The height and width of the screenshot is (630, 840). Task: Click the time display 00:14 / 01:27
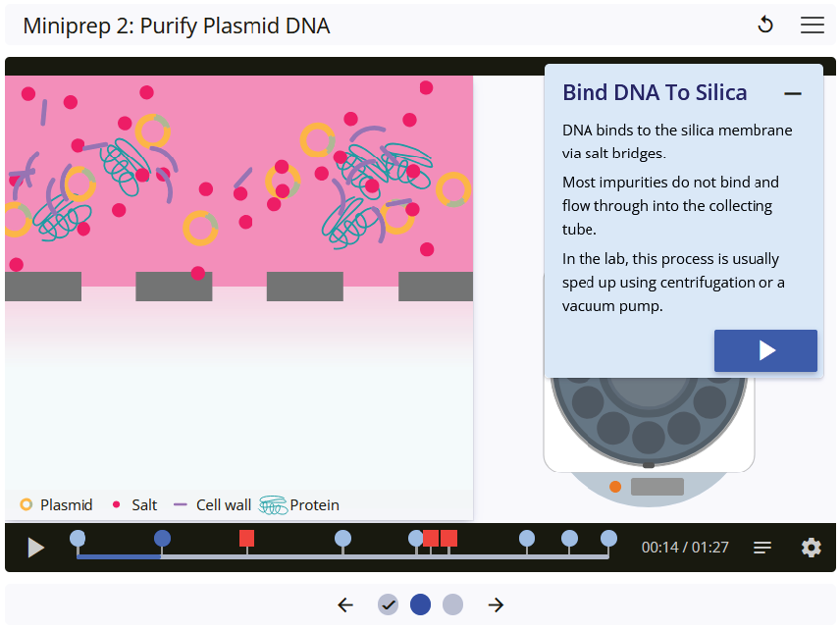(x=685, y=548)
